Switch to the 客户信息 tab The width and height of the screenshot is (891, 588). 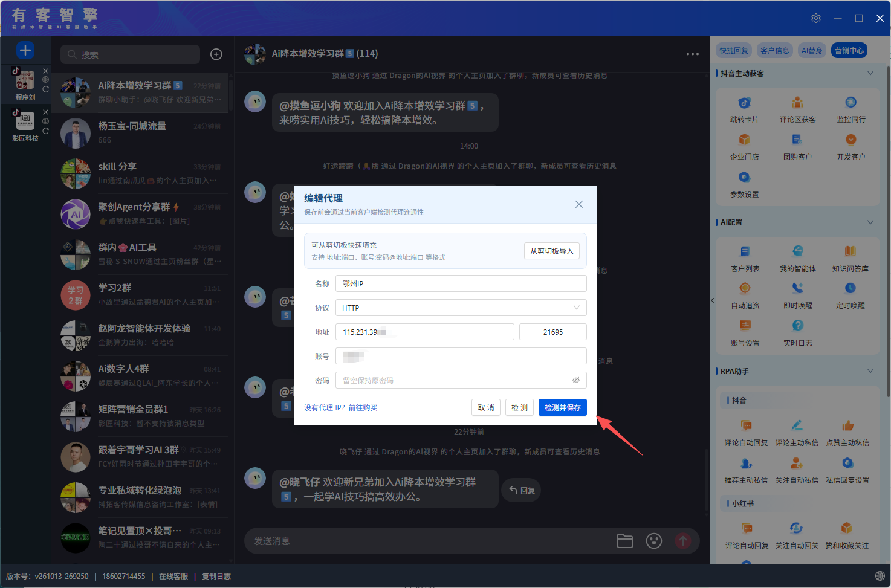coord(775,50)
